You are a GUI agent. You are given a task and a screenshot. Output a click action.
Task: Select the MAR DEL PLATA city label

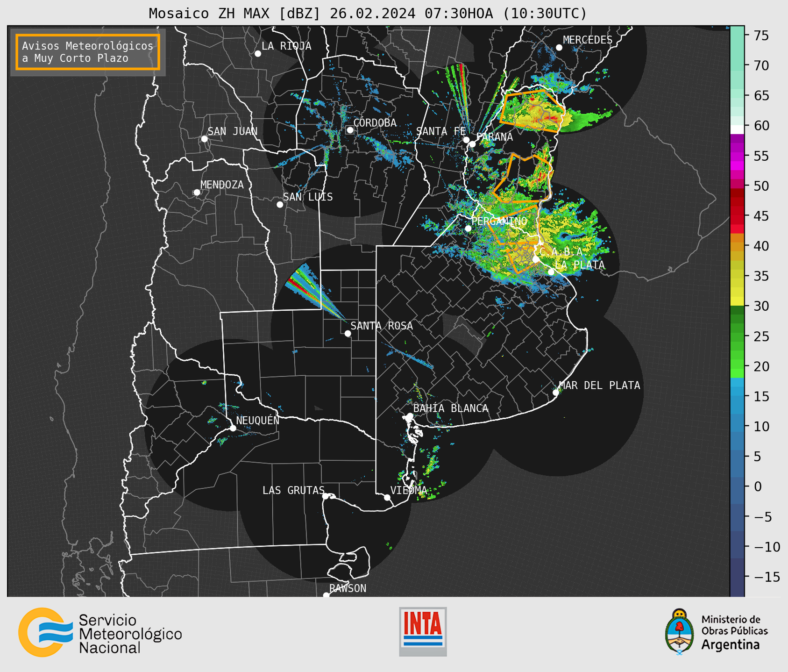[x=599, y=386]
